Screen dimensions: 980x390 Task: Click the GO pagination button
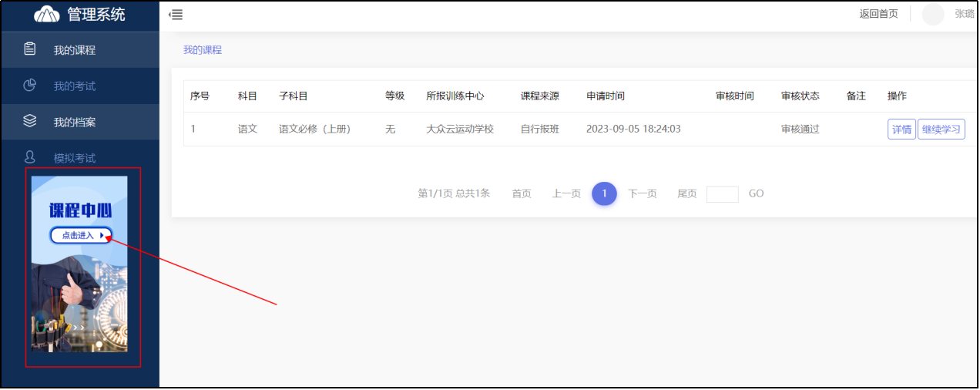[757, 193]
